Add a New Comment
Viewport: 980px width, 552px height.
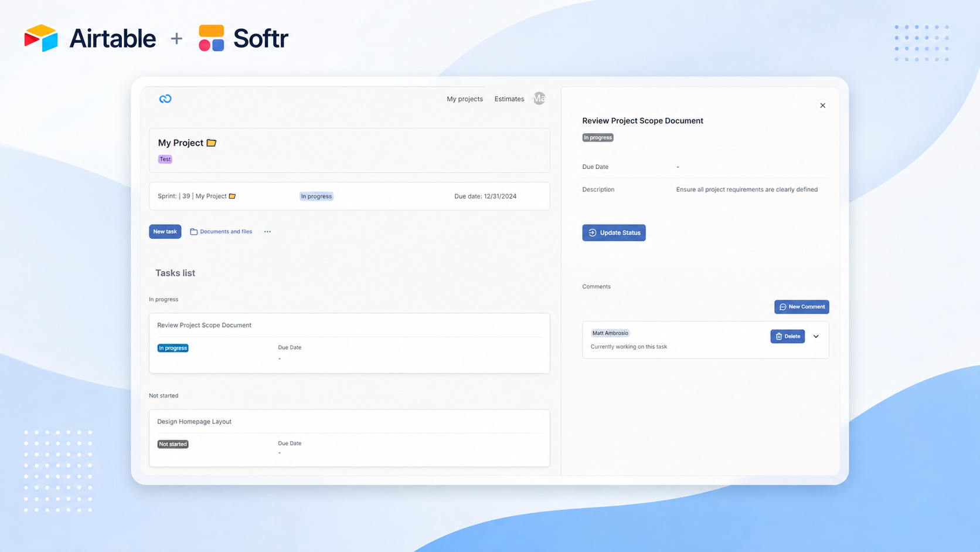coord(801,307)
